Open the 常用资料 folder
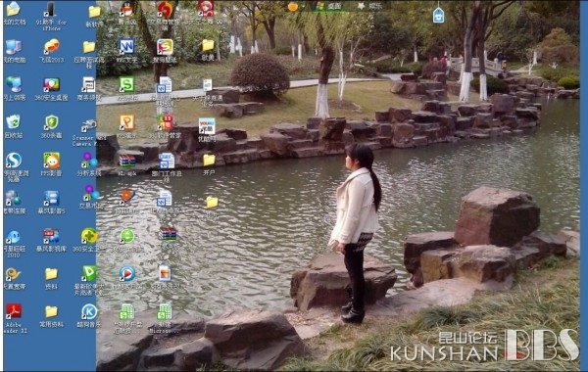588x372 pixels. click(51, 311)
